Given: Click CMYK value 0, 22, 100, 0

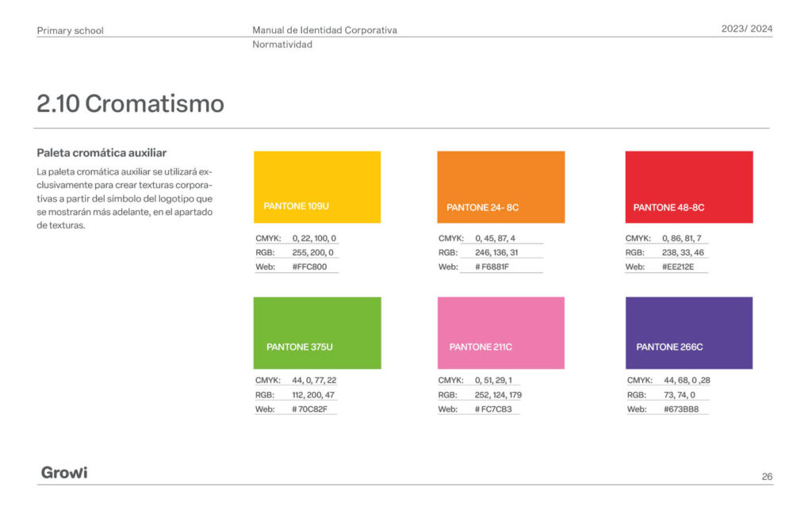Looking at the screenshot, I should tap(314, 238).
